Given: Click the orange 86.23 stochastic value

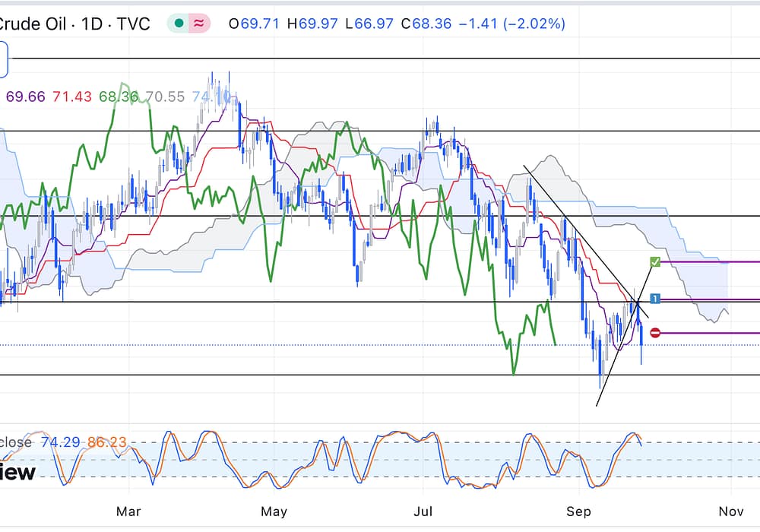Looking at the screenshot, I should pos(106,442).
